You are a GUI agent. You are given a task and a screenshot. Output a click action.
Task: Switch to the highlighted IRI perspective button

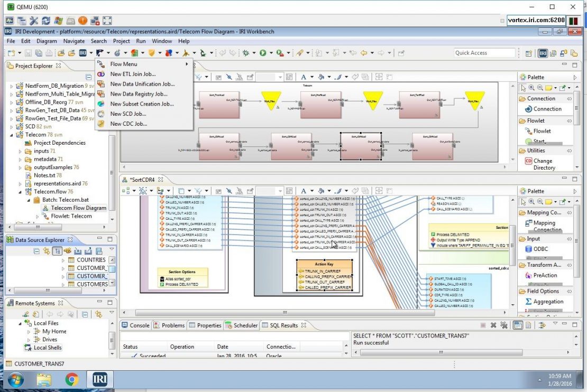coord(543,53)
